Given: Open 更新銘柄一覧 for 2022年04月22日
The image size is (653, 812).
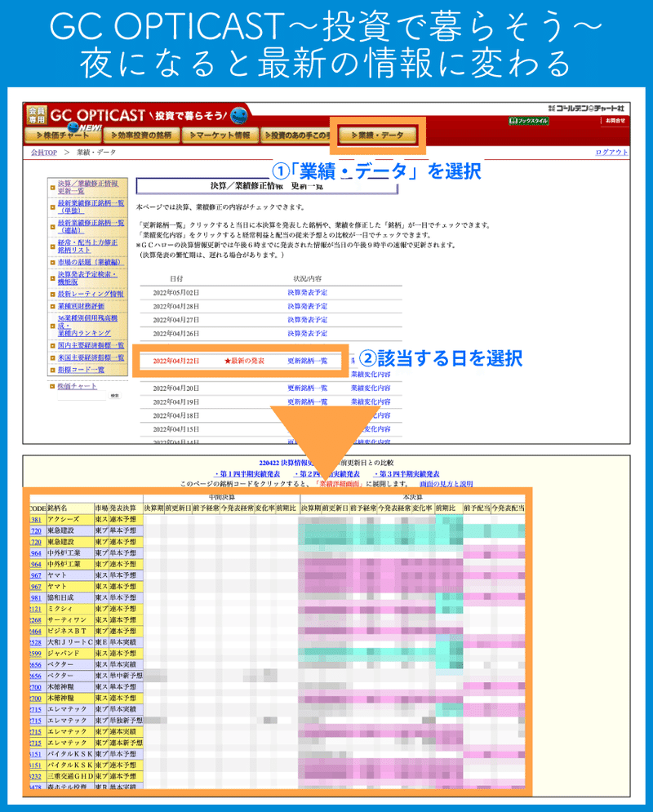Looking at the screenshot, I should pyautogui.click(x=308, y=361).
